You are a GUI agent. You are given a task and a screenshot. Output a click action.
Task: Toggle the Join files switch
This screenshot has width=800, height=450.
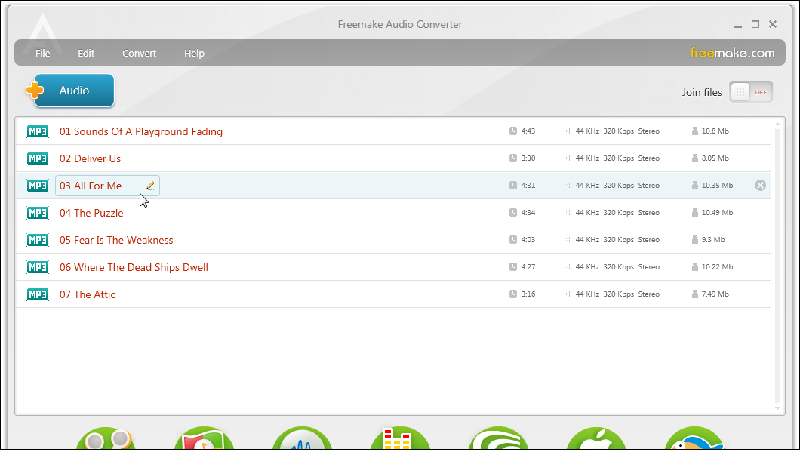point(751,92)
